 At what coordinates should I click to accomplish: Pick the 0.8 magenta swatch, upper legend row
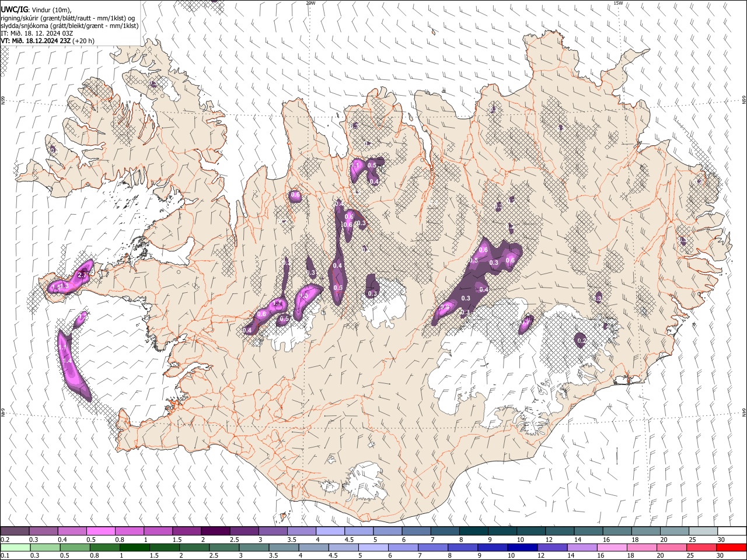[130, 531]
